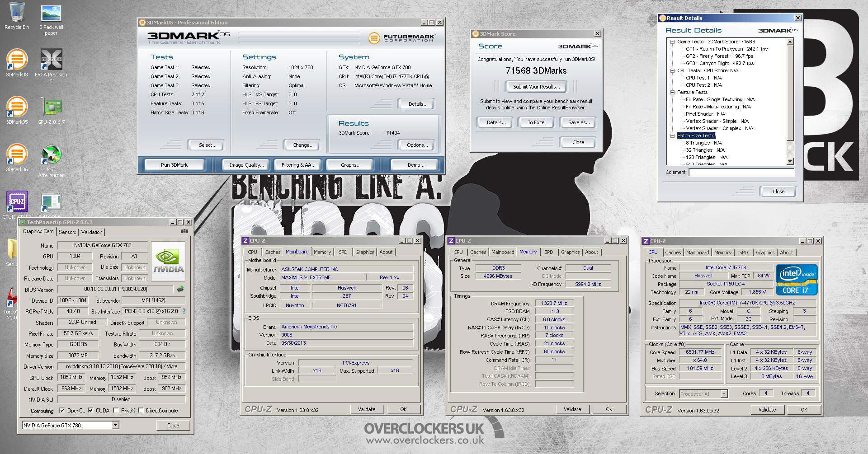This screenshot has height=454, width=868.
Task: Launch the 3DMark03 desktop shortcut
Action: click(x=17, y=63)
